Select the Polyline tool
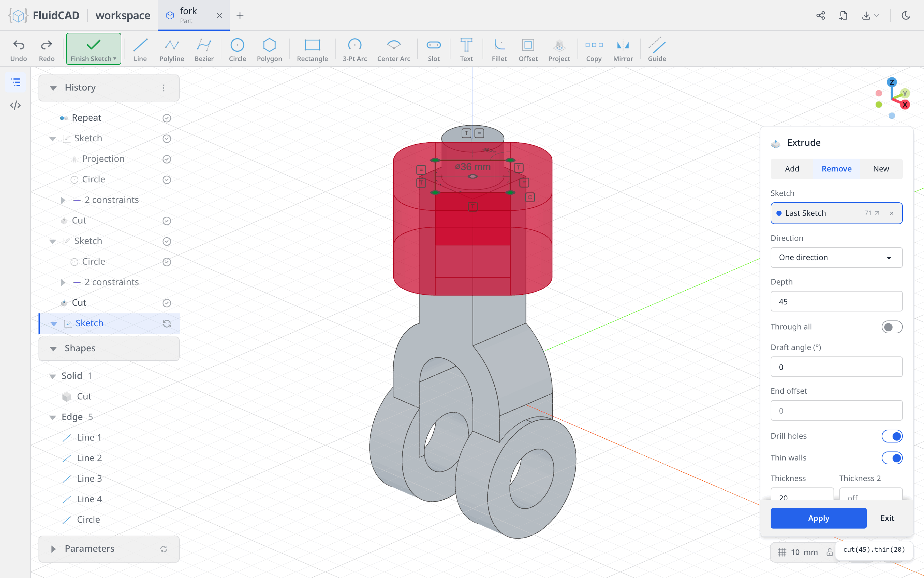Image resolution: width=924 pixels, height=578 pixels. point(172,50)
